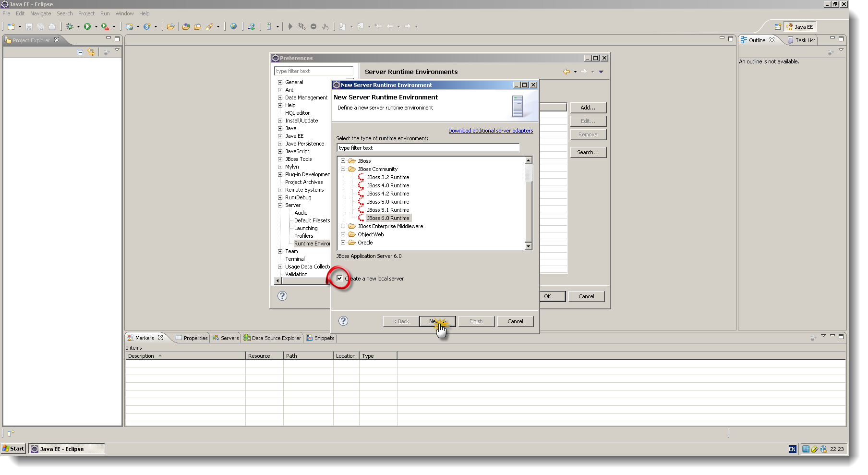Select the JBoss 5.1 Runtime radio item

(x=387, y=210)
